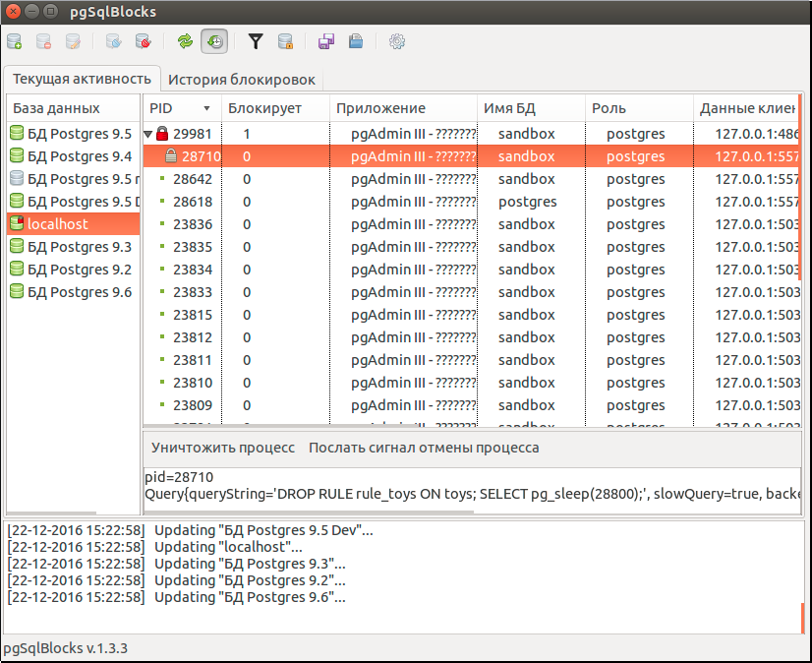Click the grey lock icon on PID 28710
812x663 pixels.
170,155
